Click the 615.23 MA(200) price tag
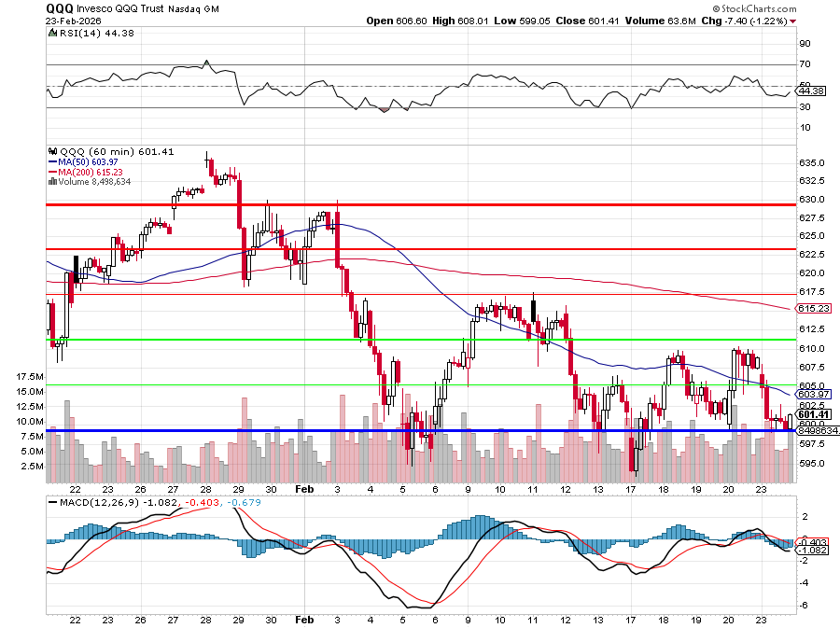 pyautogui.click(x=811, y=308)
